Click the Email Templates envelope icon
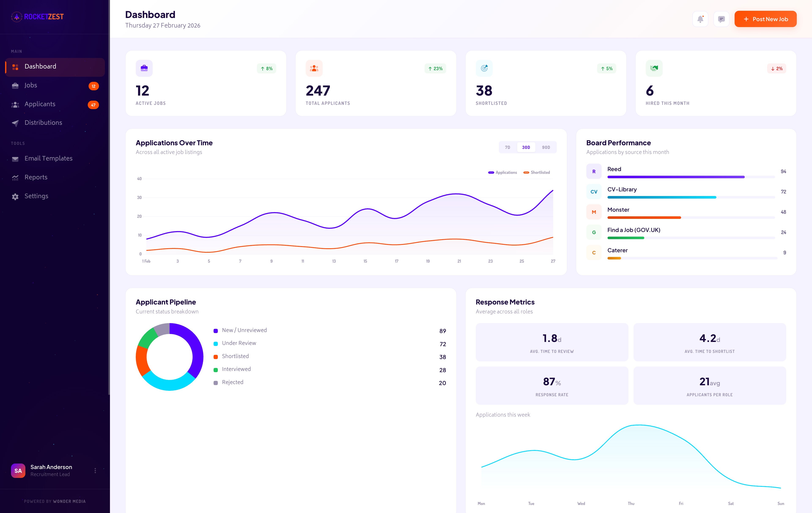 pyautogui.click(x=15, y=159)
